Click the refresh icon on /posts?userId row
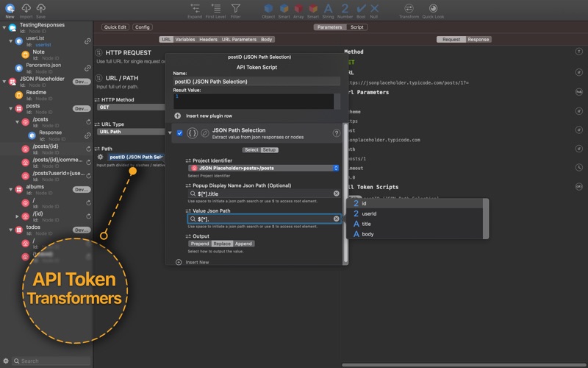This screenshot has height=368, width=588. tap(88, 176)
